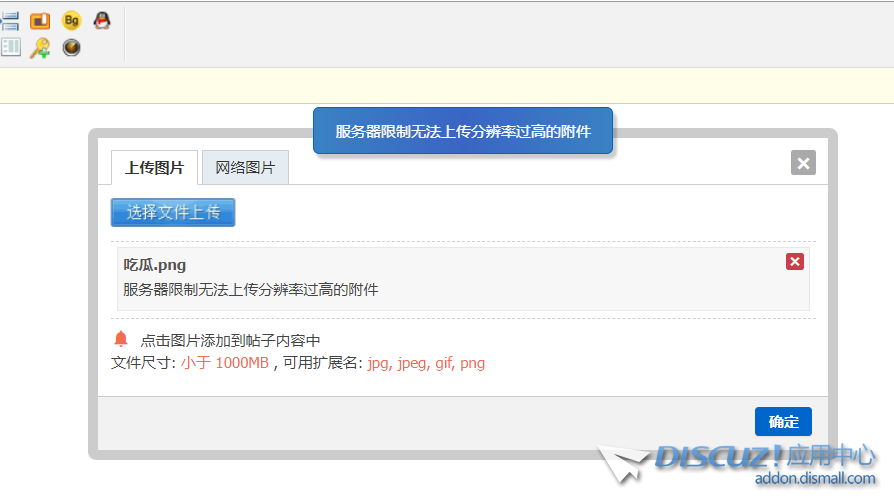
Task: Switch to the 上传图片 tab
Action: [x=155, y=168]
